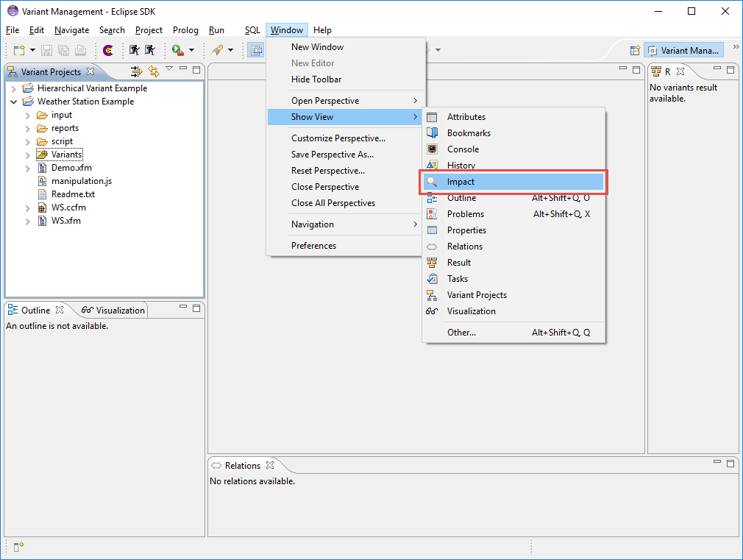Expand the Demo.xfm node
Viewport: 743px width, 560px height.
(27, 168)
